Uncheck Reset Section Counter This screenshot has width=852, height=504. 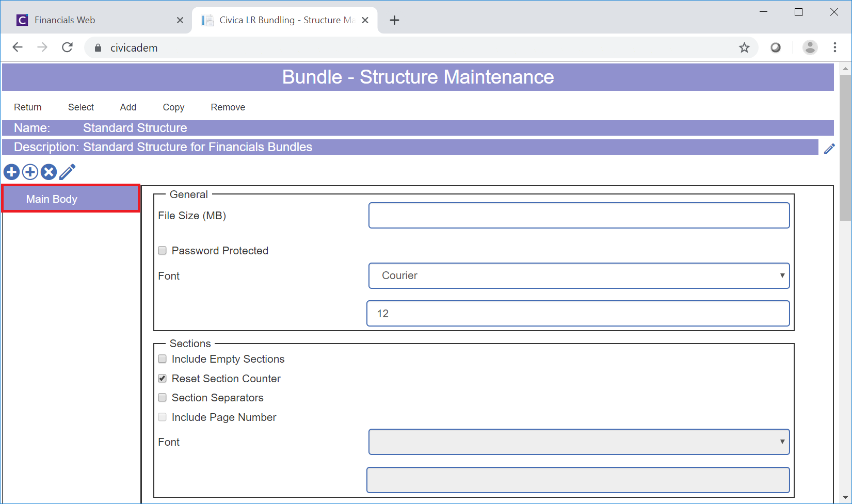point(162,379)
